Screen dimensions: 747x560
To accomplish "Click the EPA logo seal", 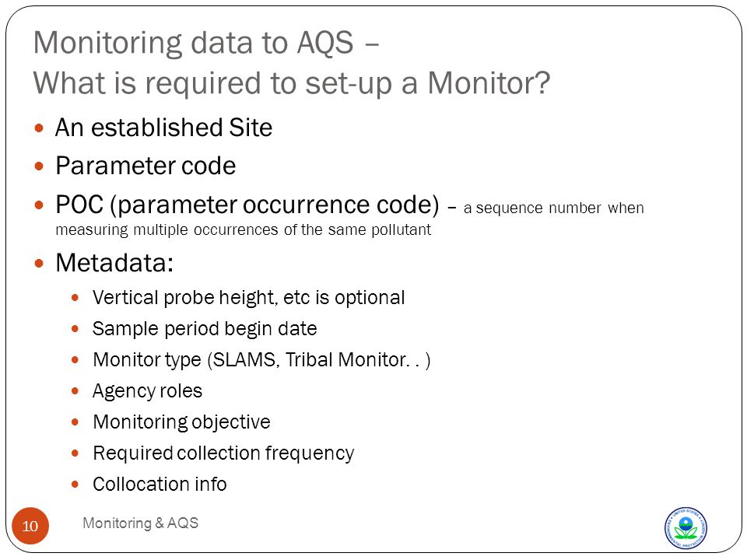I will (x=686, y=527).
